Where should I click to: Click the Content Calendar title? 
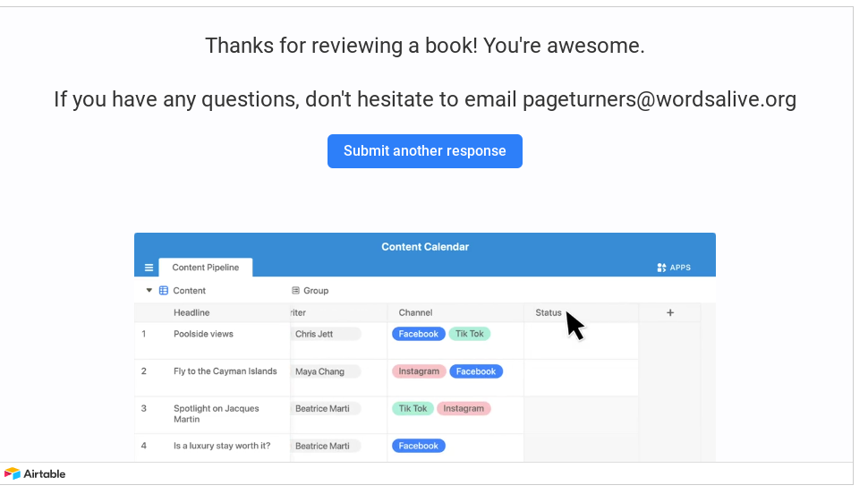click(425, 247)
